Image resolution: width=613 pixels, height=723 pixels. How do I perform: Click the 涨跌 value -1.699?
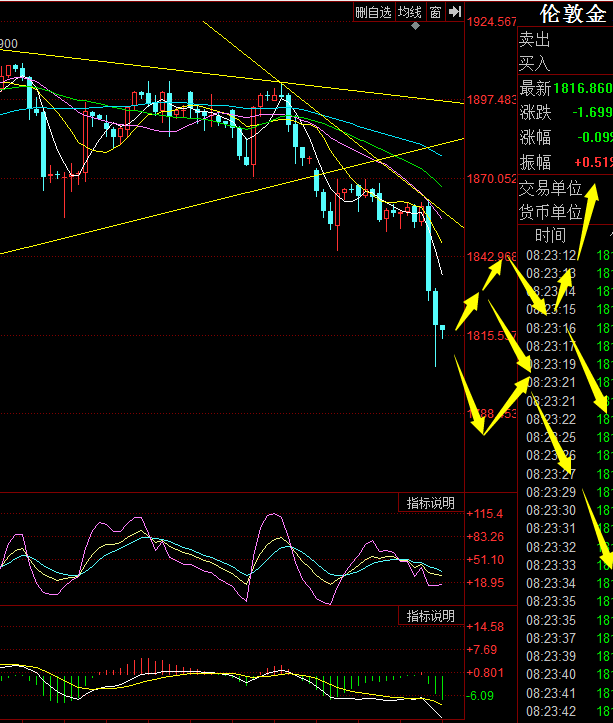tap(592, 112)
